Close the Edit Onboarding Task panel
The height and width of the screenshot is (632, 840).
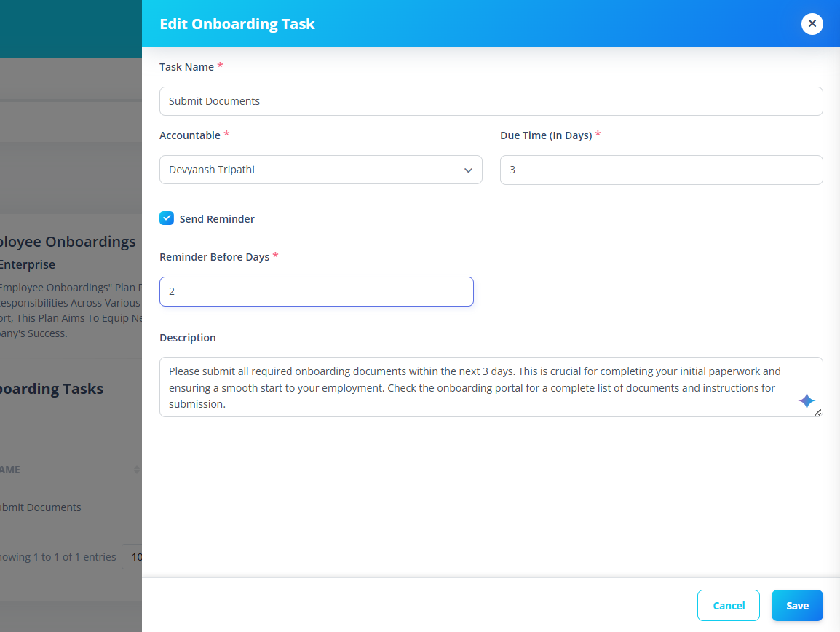(x=812, y=23)
